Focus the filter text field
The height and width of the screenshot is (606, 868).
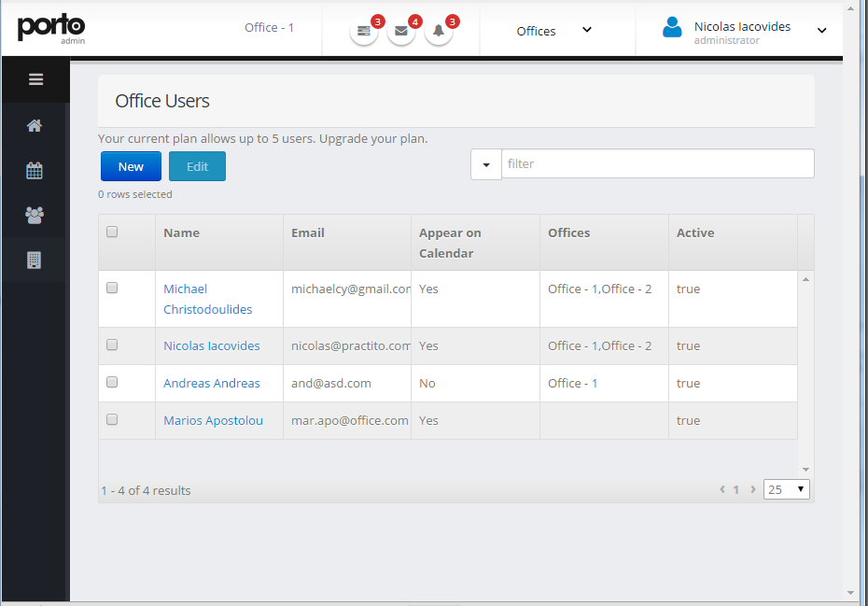658,163
